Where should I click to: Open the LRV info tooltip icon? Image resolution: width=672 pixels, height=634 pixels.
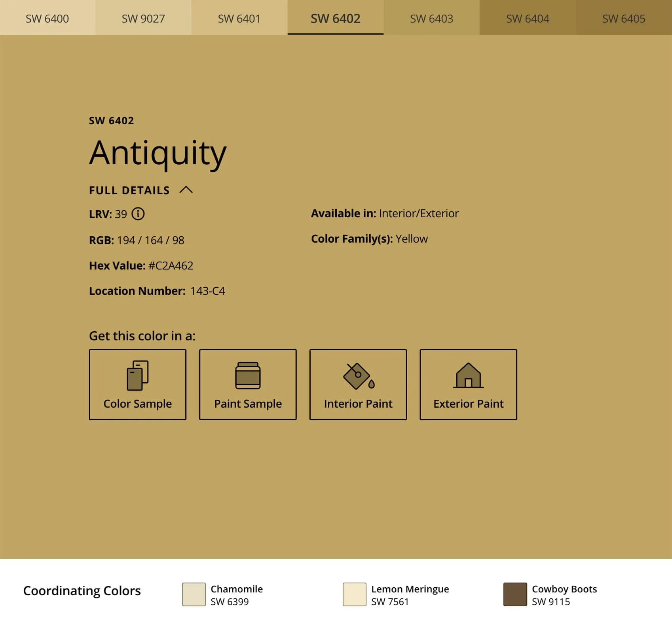[139, 214]
